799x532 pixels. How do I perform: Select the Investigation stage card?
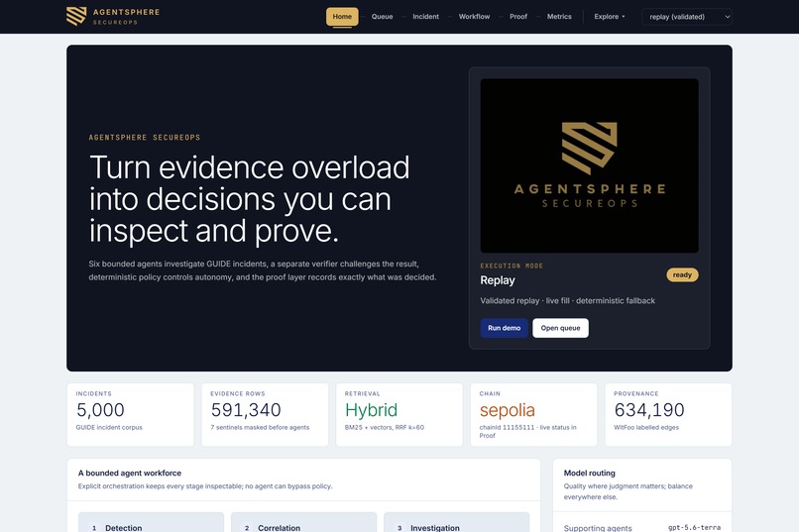pos(457,522)
